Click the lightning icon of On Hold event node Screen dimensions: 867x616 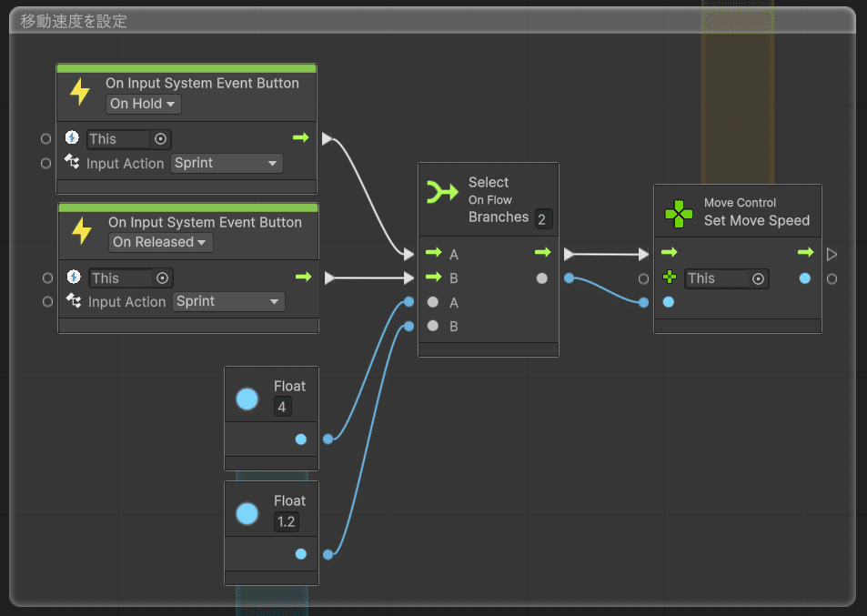(x=80, y=92)
